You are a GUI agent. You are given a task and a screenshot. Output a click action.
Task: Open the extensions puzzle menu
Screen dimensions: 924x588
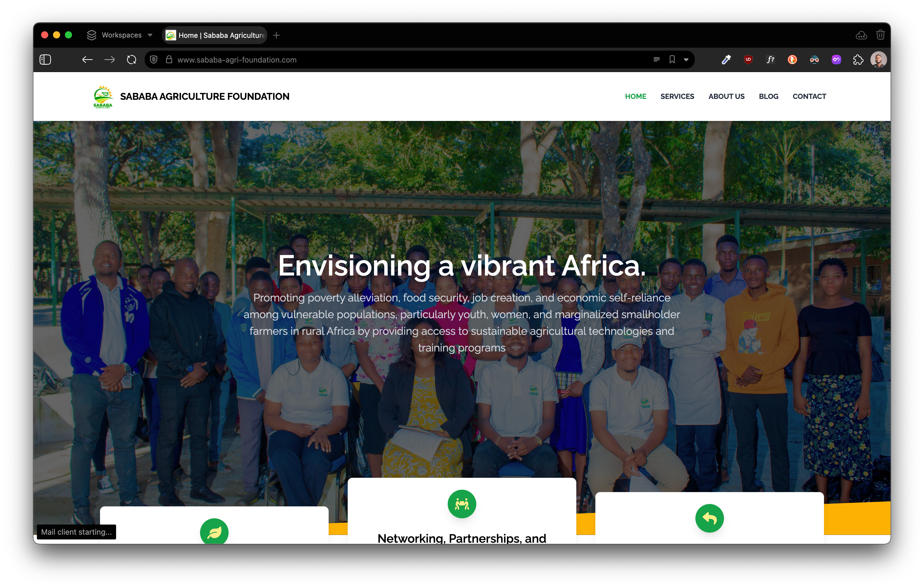(x=858, y=60)
